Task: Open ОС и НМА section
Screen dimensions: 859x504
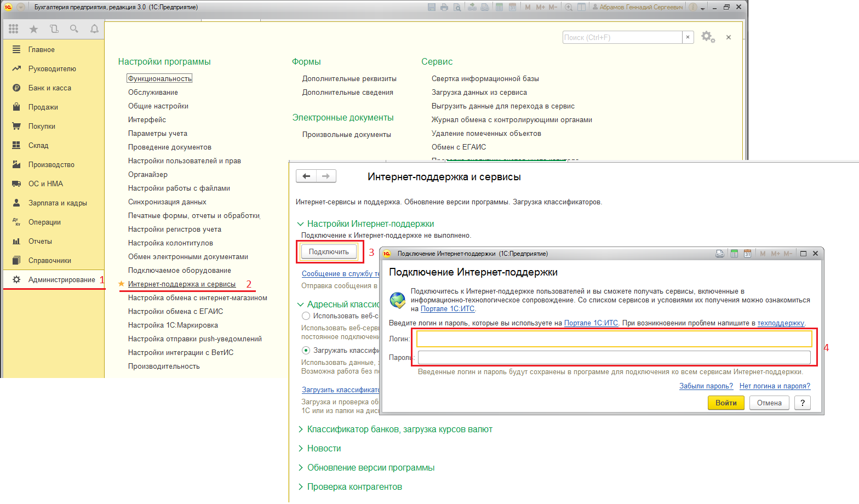Action: coord(53,184)
